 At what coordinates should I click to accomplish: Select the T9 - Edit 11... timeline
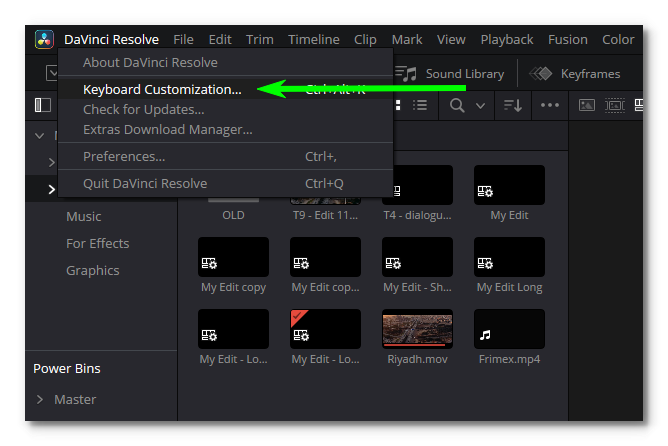point(325,215)
